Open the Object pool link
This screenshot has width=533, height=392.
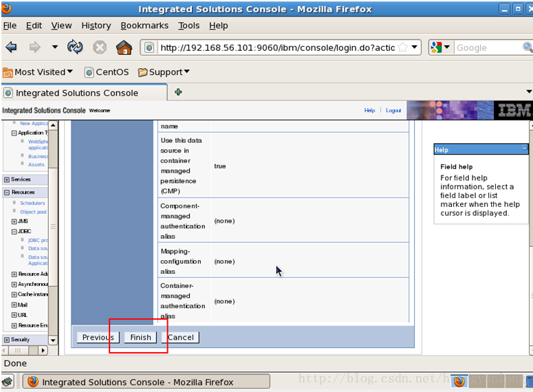tap(33, 212)
